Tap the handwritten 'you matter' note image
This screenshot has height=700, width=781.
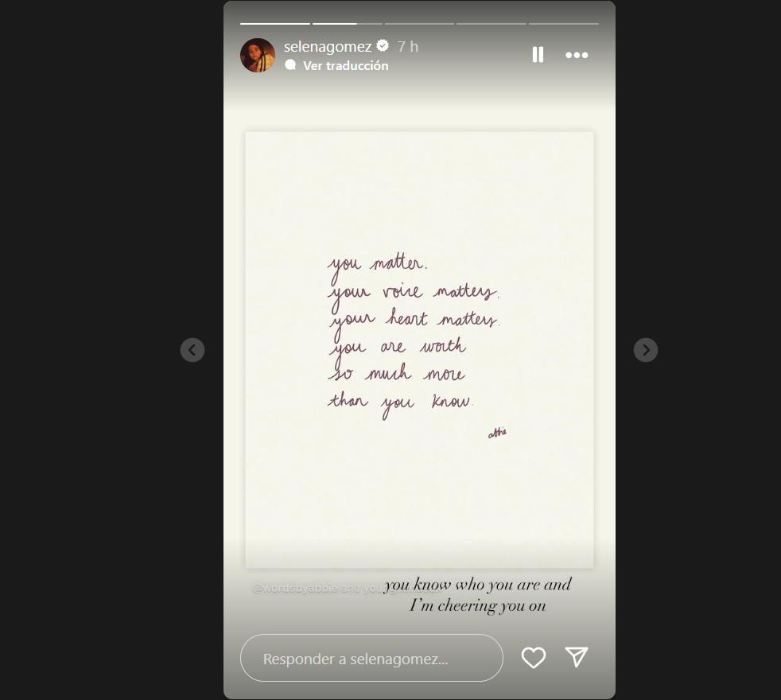click(419, 350)
